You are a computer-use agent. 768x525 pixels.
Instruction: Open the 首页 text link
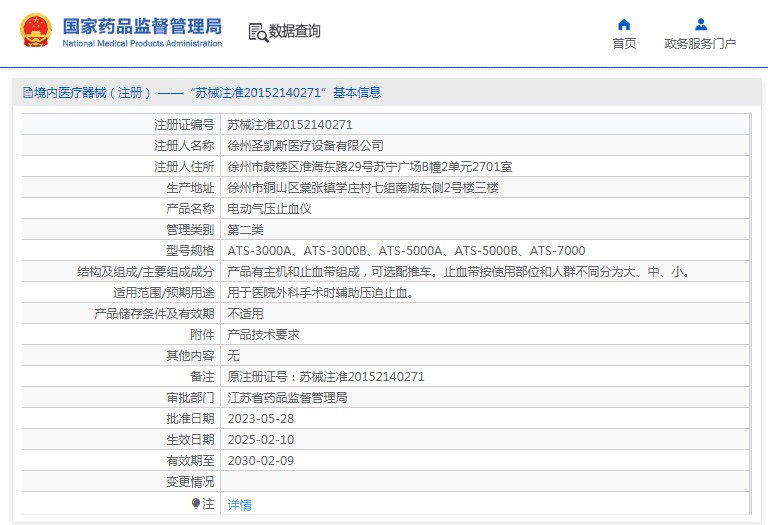click(x=624, y=44)
